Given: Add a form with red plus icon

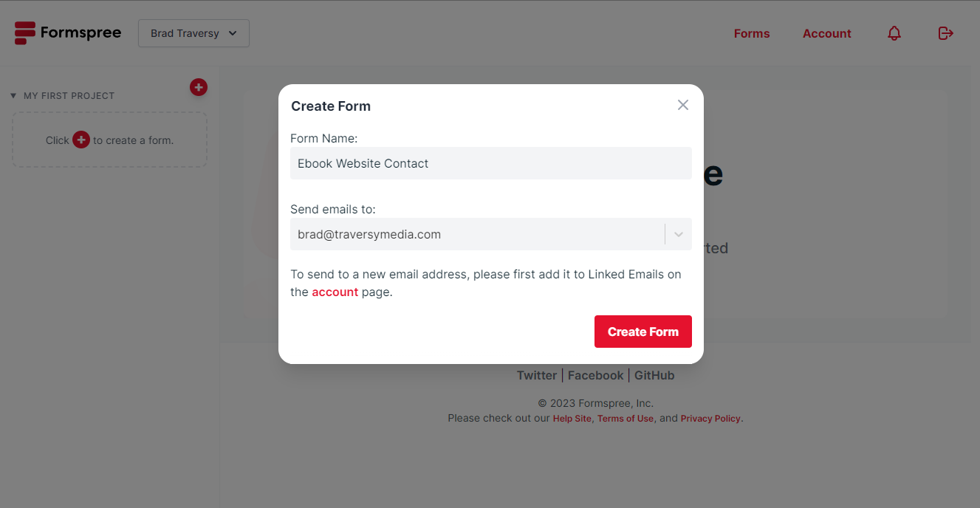Looking at the screenshot, I should 199,87.
